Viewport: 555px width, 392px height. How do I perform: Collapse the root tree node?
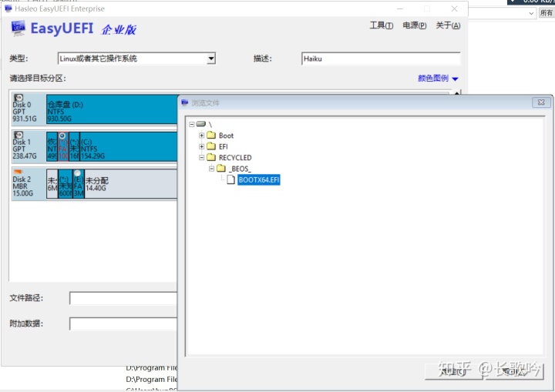click(192, 124)
